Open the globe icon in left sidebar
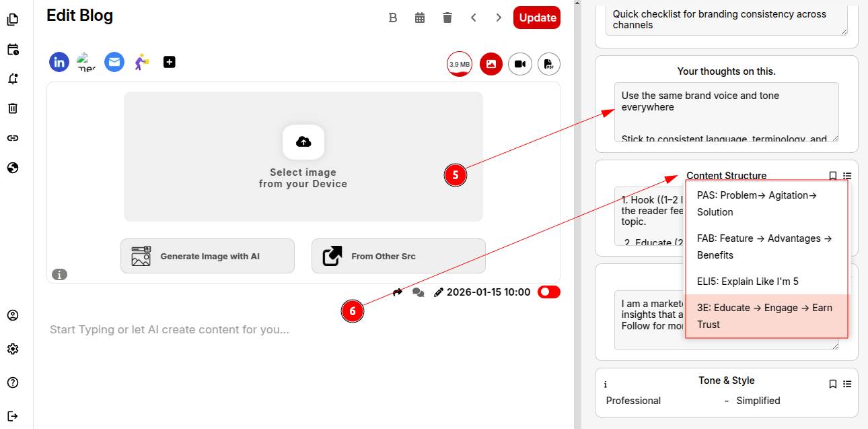Image resolution: width=868 pixels, height=429 pixels. (x=12, y=168)
